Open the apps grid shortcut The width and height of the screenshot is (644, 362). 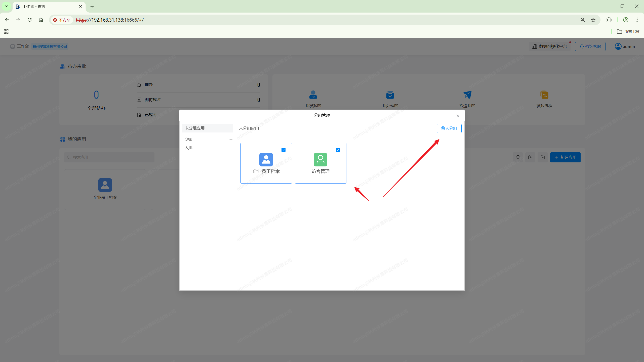pyautogui.click(x=6, y=32)
